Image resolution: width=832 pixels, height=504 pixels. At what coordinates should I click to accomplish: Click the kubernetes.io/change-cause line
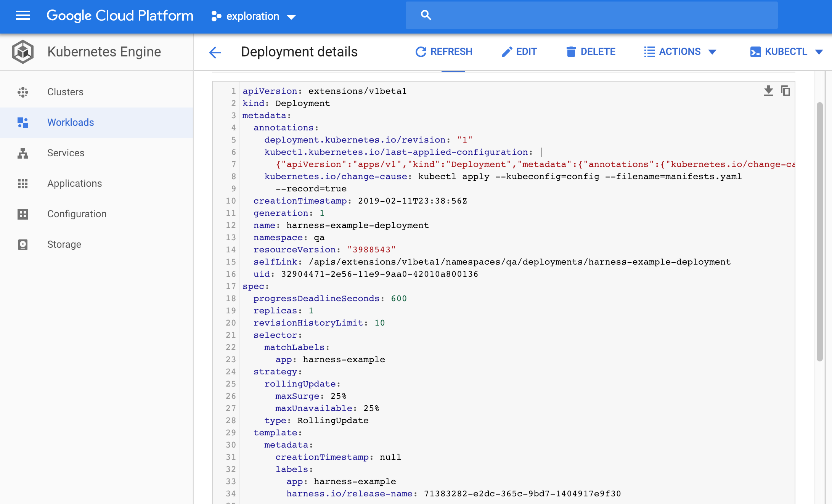coord(503,177)
